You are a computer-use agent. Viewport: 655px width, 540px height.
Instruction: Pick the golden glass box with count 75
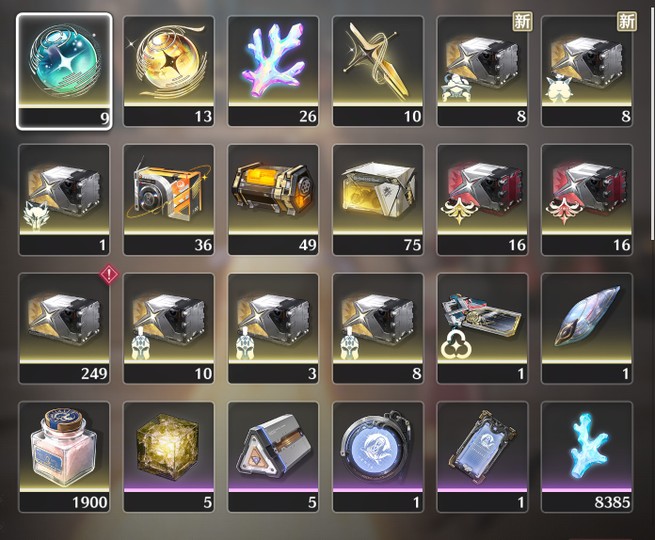pos(378,200)
